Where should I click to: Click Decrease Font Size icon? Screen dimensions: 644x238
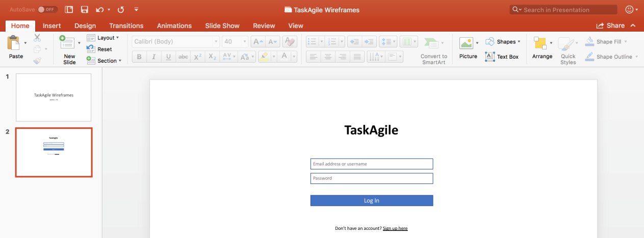click(273, 42)
